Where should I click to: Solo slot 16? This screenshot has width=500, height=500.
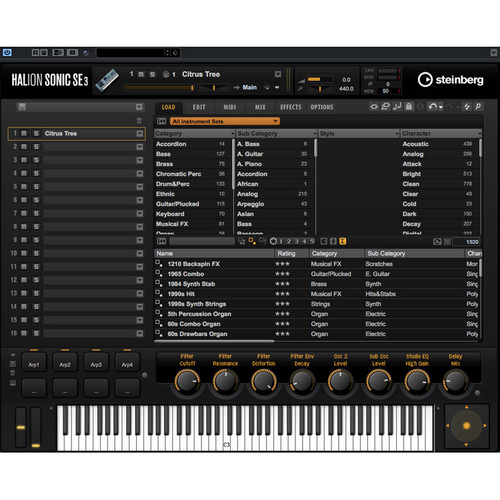pyautogui.click(x=36, y=333)
